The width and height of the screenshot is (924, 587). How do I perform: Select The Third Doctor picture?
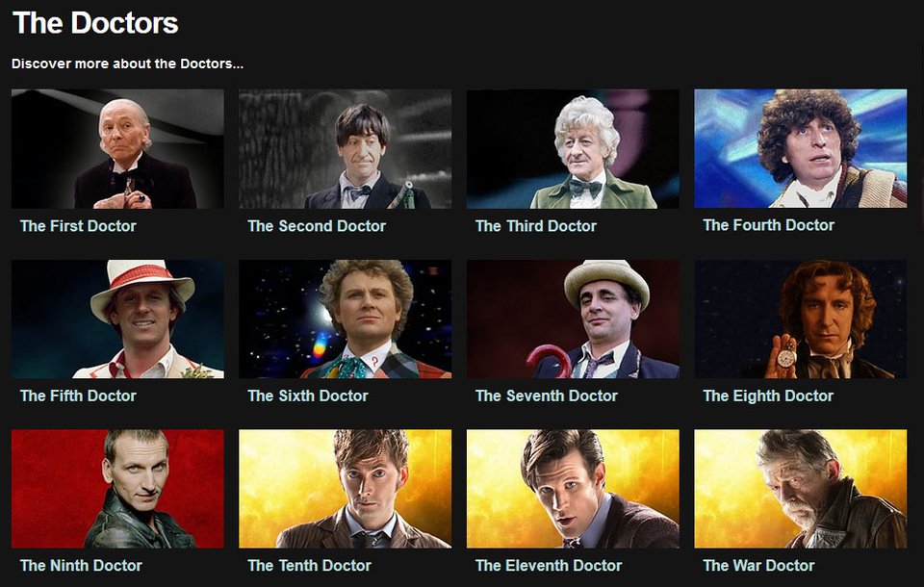click(x=573, y=148)
